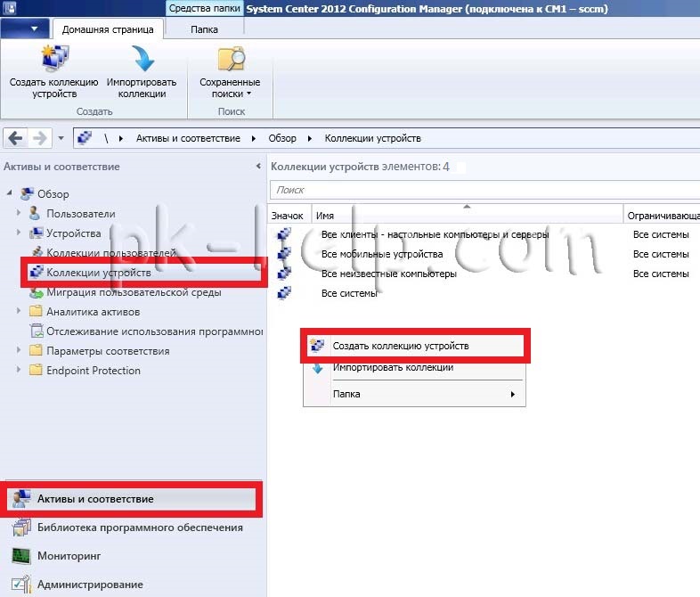
Task: Click the Библиотека программного обеспечения workspace icon
Action: [21, 527]
